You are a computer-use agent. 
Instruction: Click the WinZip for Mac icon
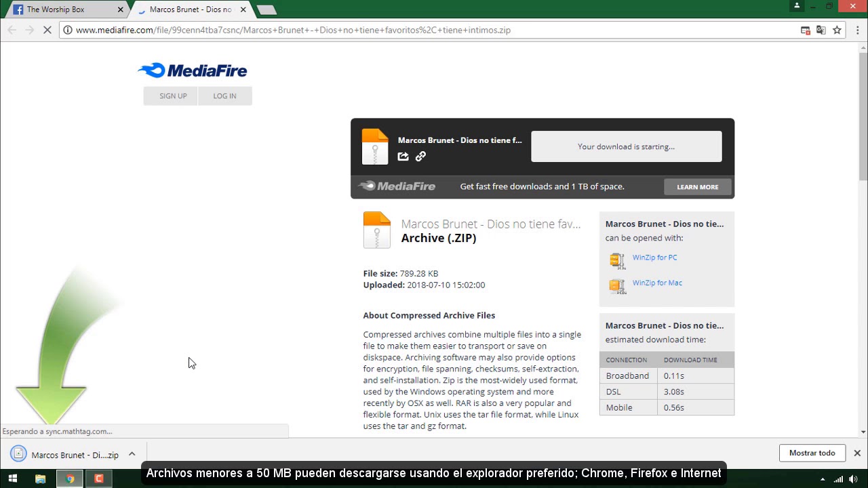coord(617,286)
